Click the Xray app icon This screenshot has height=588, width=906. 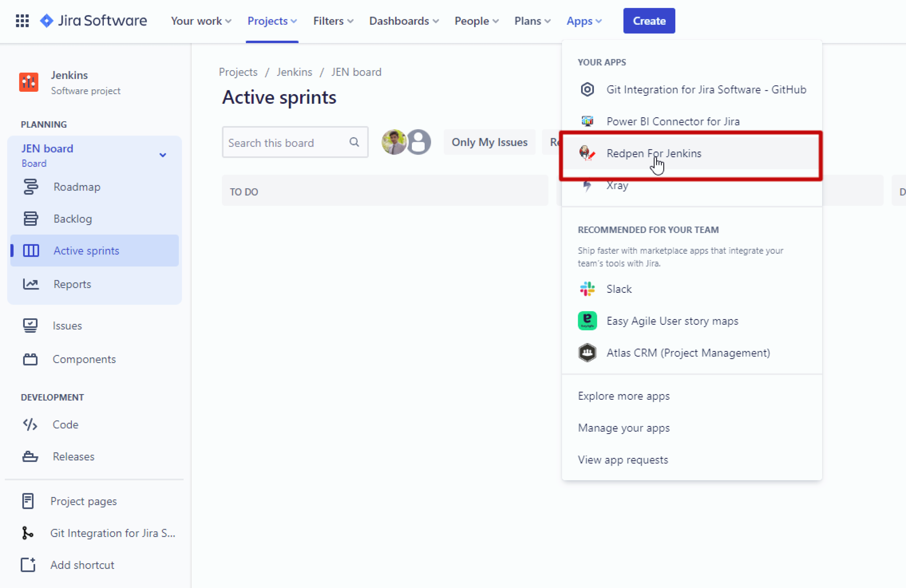pos(587,186)
